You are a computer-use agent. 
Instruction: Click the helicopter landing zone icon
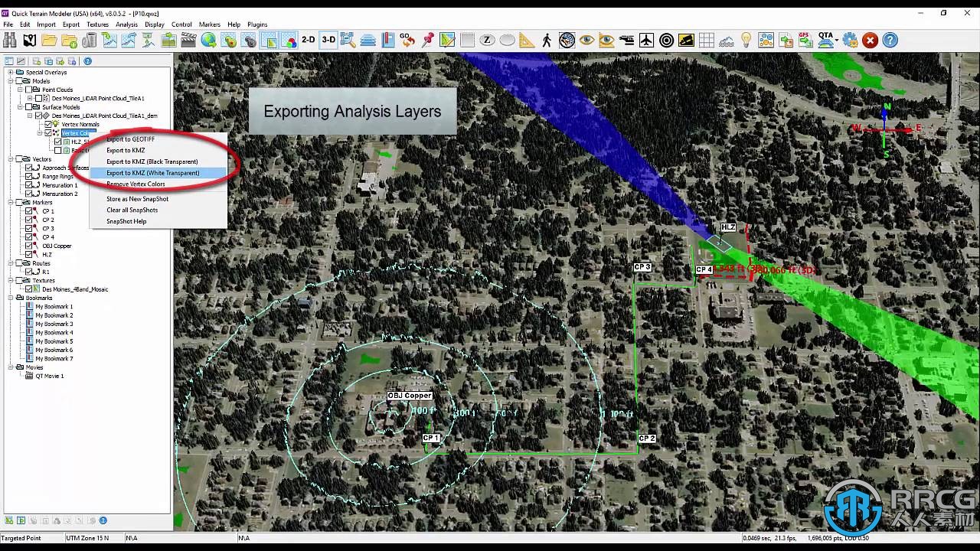pyautogui.click(x=626, y=40)
